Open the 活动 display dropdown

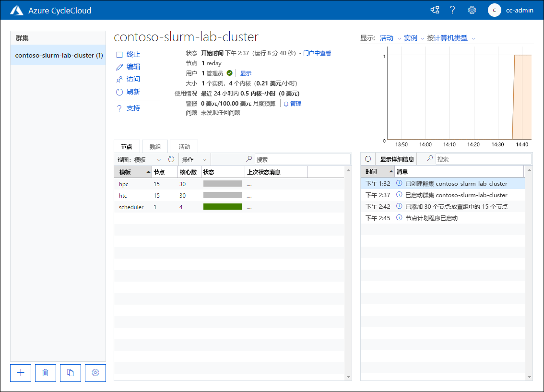pos(390,38)
